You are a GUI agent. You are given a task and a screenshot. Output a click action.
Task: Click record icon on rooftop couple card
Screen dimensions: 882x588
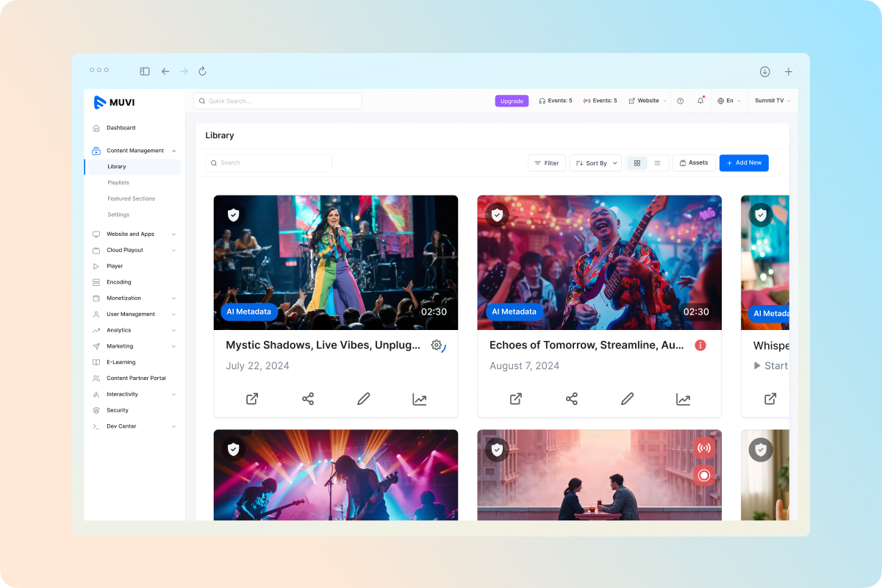[704, 476]
